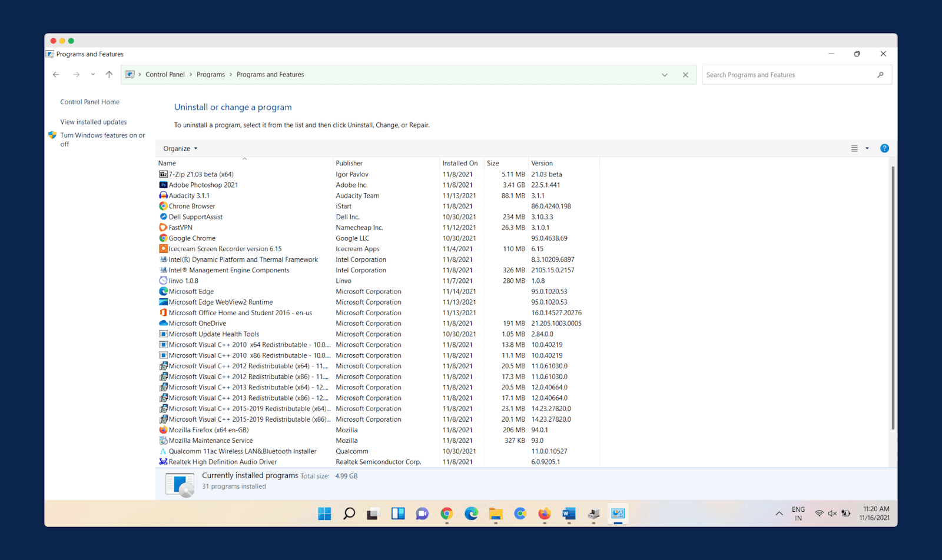Screen dimensions: 942x560
Task: Expand the view options dropdown arrow
Action: coord(867,149)
